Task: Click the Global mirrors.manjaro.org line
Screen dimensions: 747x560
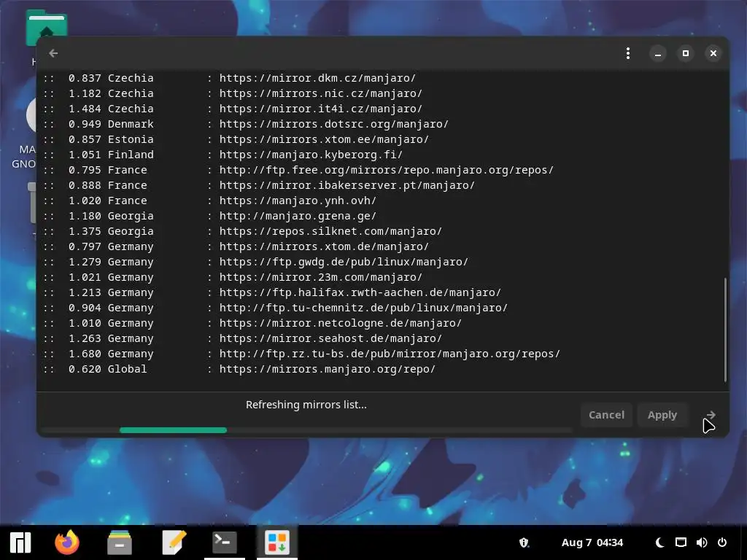Action: [239, 369]
